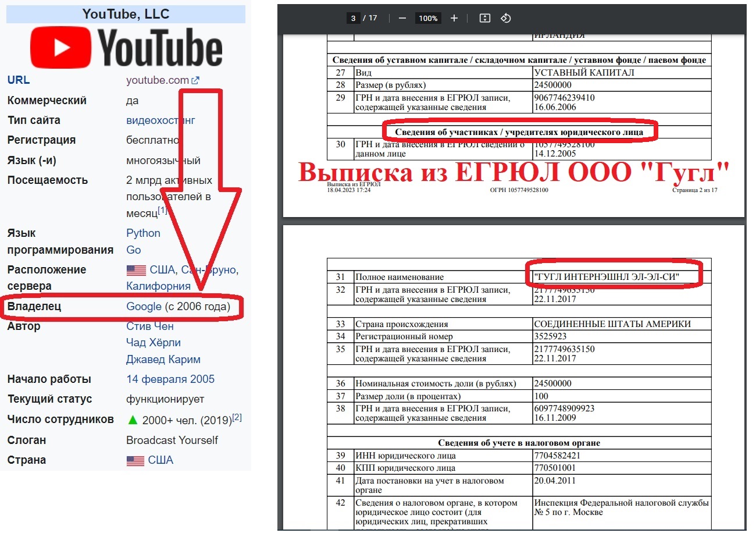Open the США link in Страна row
Viewport: 756px width, 540px height.
tap(161, 460)
